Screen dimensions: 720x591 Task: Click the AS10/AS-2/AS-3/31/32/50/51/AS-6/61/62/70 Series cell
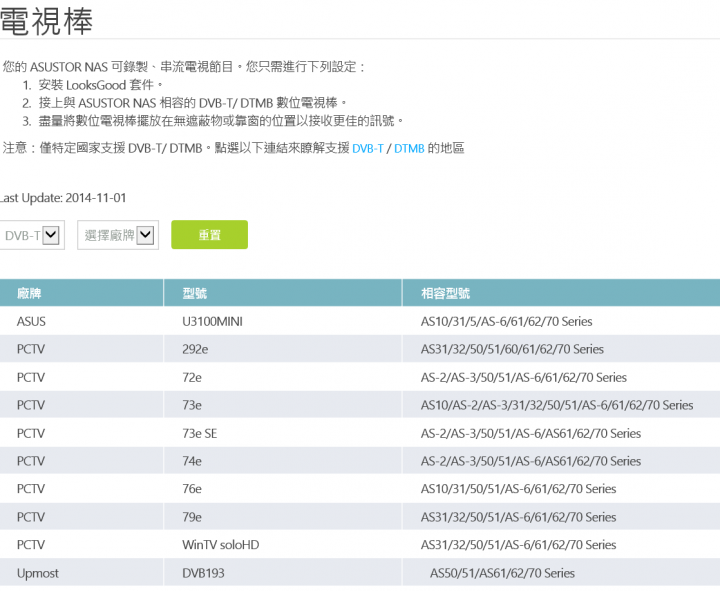pyautogui.click(x=561, y=405)
